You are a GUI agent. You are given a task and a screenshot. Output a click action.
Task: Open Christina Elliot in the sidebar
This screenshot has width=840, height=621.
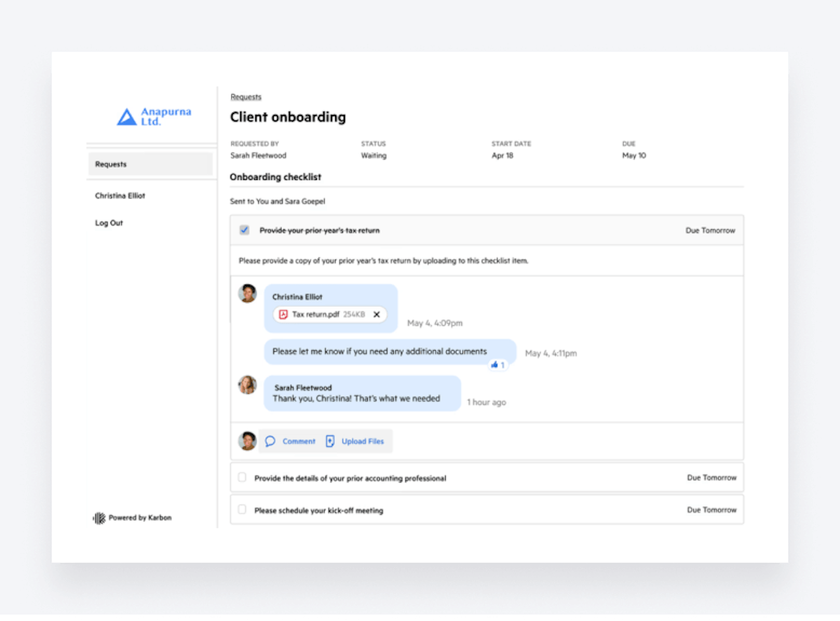[120, 196]
